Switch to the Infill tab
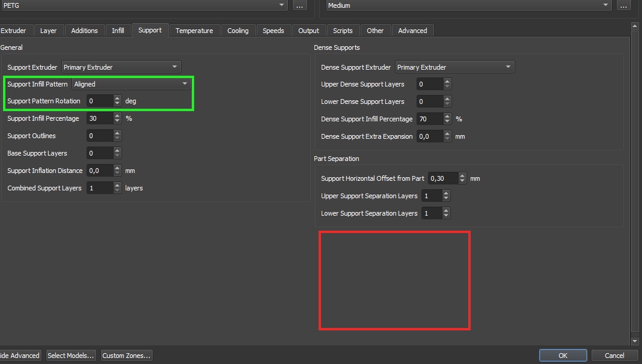 click(118, 31)
